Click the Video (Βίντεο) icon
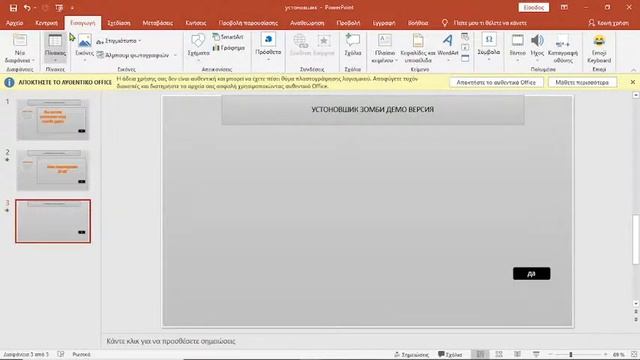 pos(518,40)
